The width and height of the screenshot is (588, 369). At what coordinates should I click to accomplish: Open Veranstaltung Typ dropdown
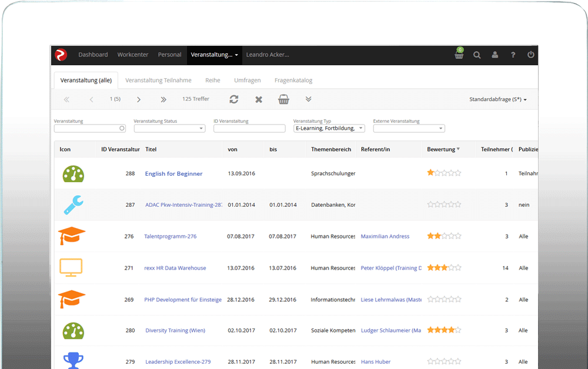pyautogui.click(x=329, y=128)
